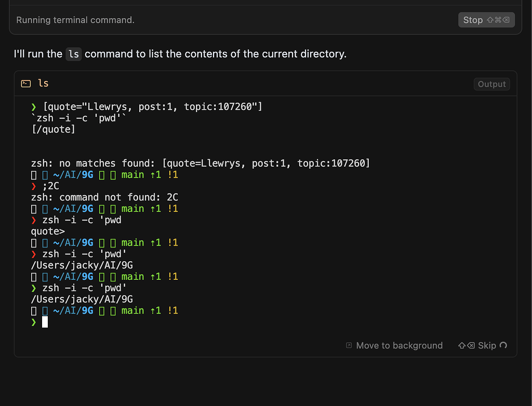Click the main branch label in the prompt

coord(132,310)
